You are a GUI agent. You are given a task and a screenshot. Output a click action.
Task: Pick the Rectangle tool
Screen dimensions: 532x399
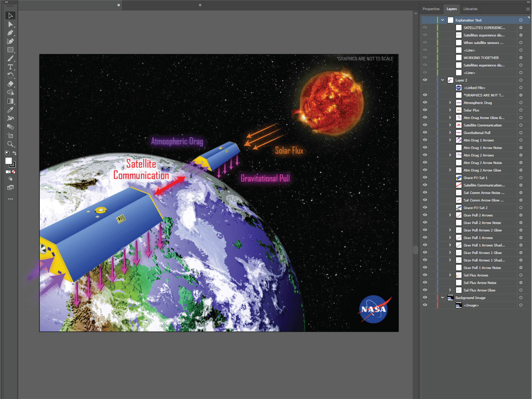click(10, 50)
